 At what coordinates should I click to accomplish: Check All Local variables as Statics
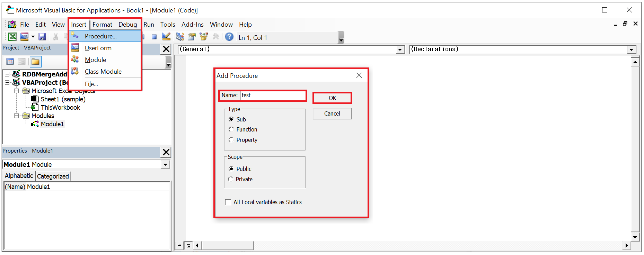tap(228, 202)
